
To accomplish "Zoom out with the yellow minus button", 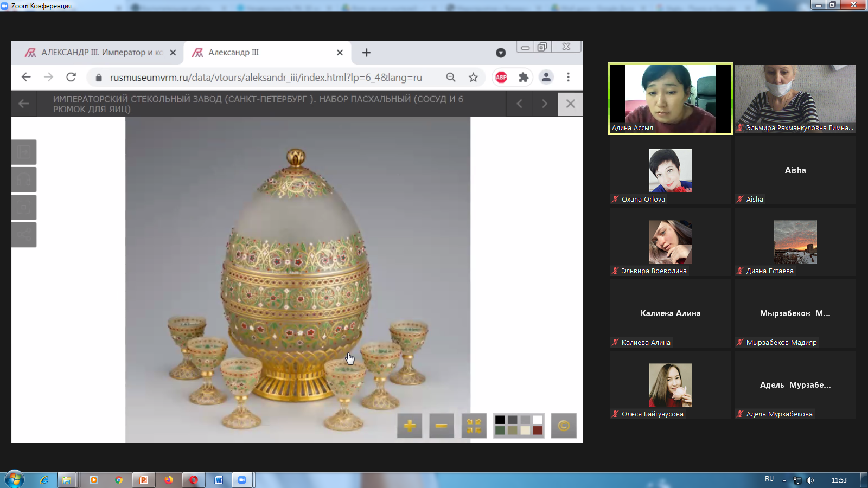I will pyautogui.click(x=442, y=426).
